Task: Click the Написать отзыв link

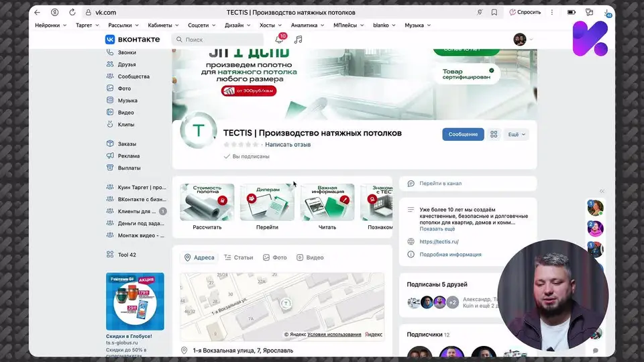Action: click(x=288, y=145)
